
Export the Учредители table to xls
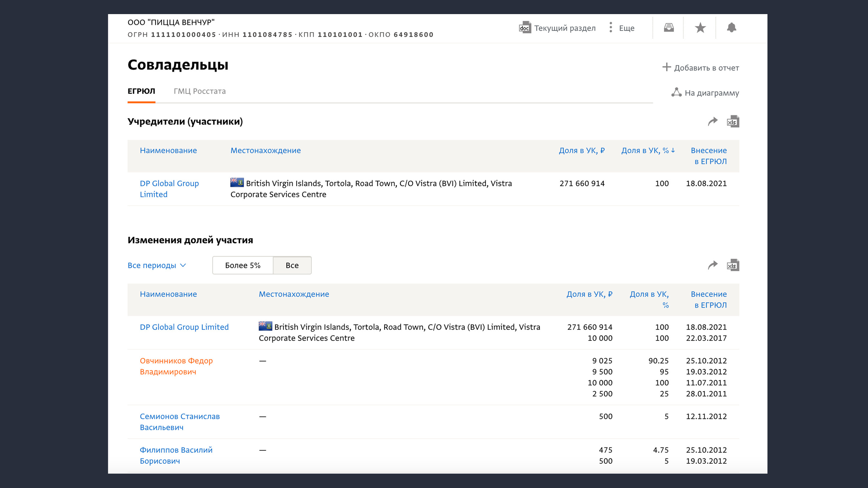(x=733, y=121)
